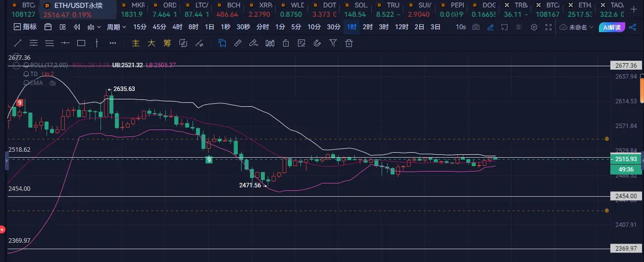The width and height of the screenshot is (644, 262).
Task: Open the 指标 indicators panel
Action: click(25, 27)
